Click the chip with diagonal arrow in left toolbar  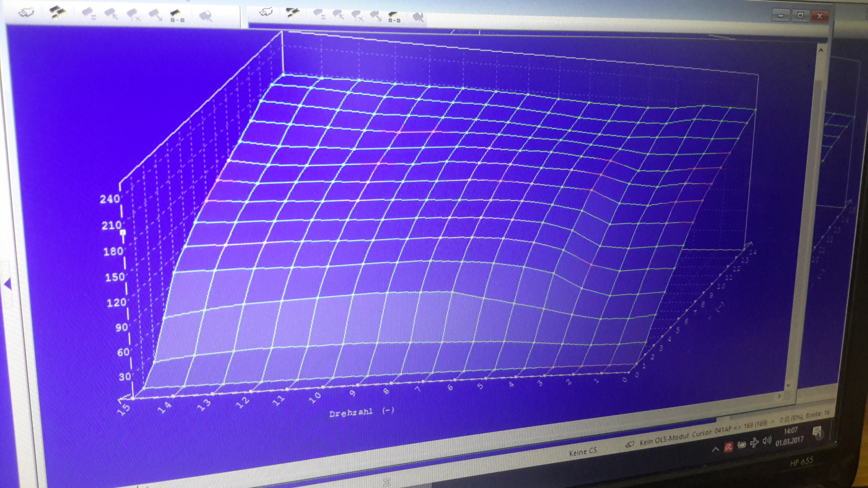pos(155,16)
